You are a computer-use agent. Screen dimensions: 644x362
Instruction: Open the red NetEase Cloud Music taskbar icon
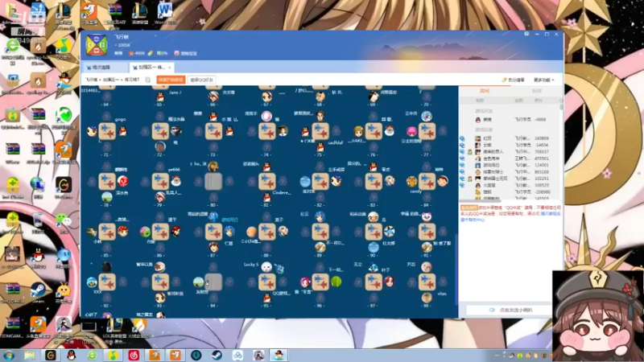click(134, 356)
